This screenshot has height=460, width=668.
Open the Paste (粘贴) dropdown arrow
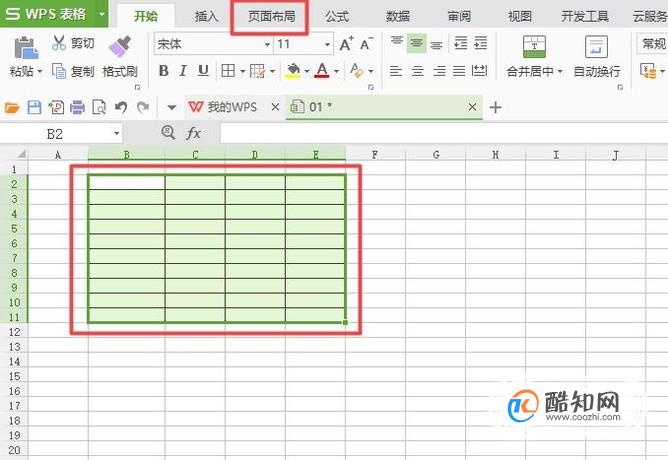pyautogui.click(x=40, y=72)
